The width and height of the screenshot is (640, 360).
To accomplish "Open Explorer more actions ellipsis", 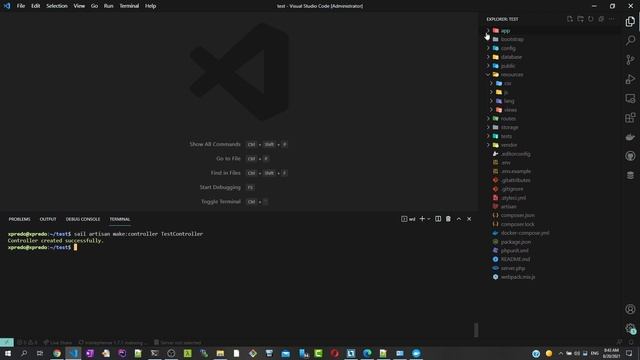I will [611, 19].
